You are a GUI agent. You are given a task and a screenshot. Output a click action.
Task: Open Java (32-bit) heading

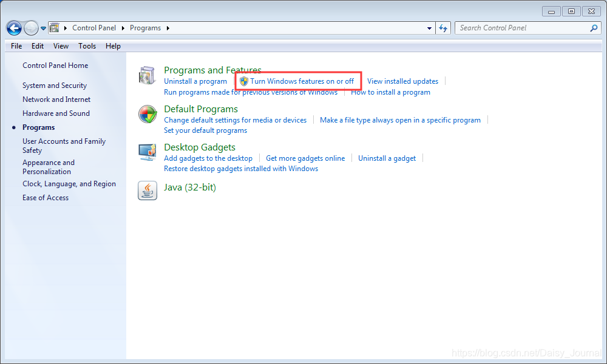[190, 187]
